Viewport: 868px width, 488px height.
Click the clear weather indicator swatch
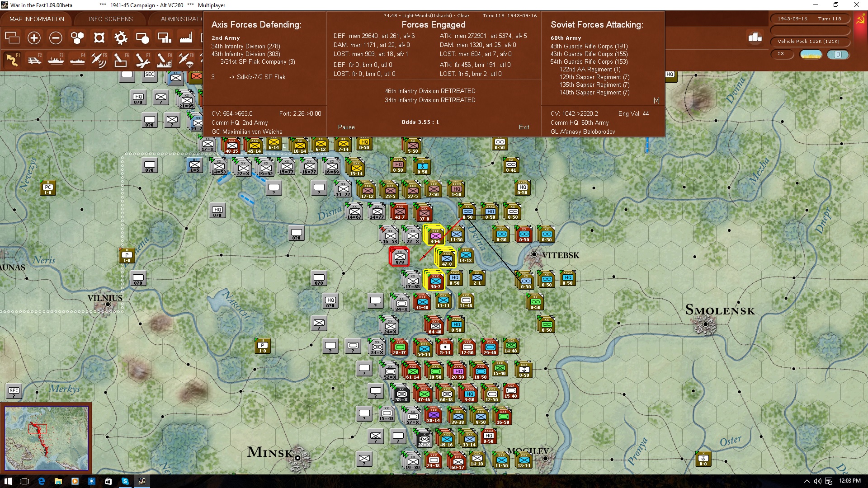point(811,54)
